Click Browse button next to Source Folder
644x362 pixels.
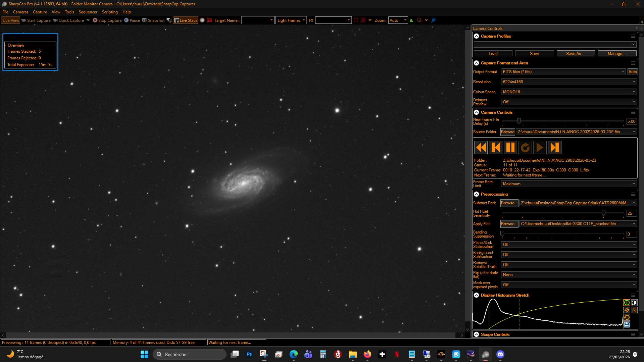point(507,132)
